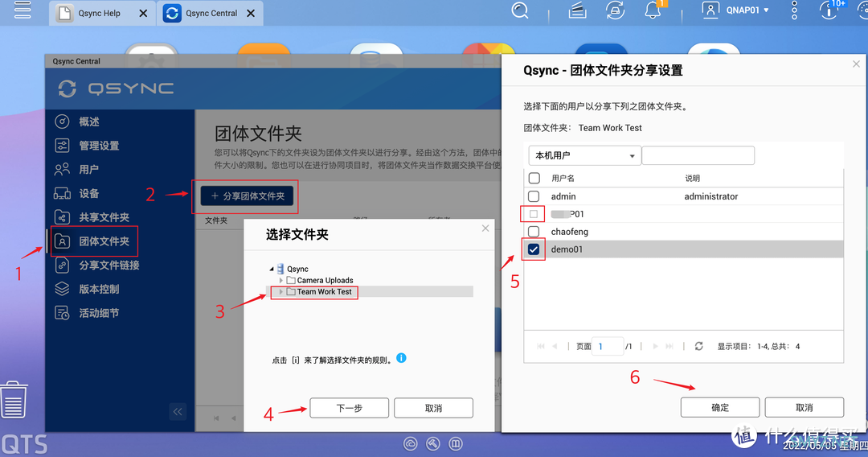Open the QTS search magnifier icon
This screenshot has height=457, width=868.
[x=520, y=10]
